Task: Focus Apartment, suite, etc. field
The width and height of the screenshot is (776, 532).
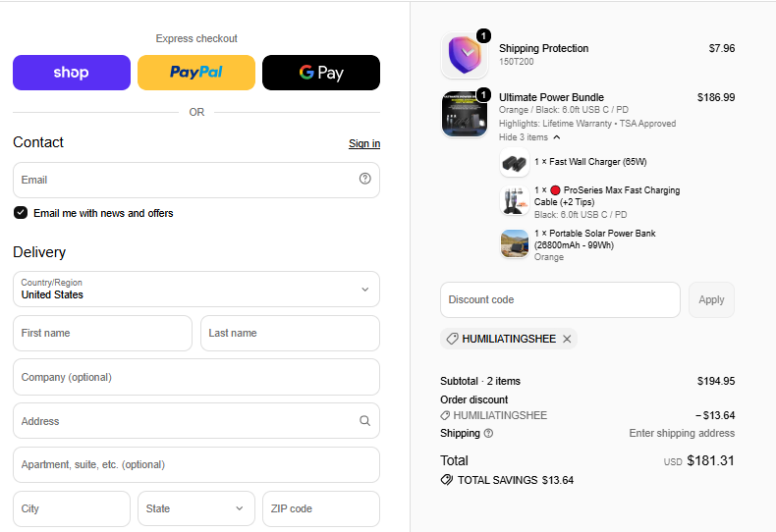Action: 196,464
